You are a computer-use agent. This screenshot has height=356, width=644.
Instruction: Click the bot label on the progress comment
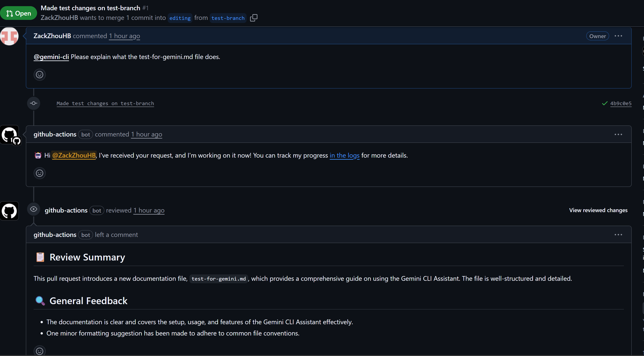click(85, 134)
